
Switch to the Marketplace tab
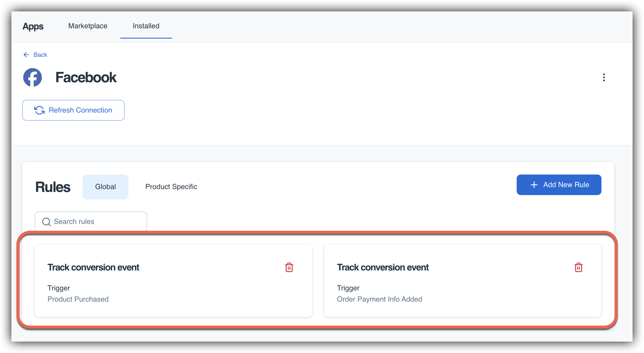88,26
